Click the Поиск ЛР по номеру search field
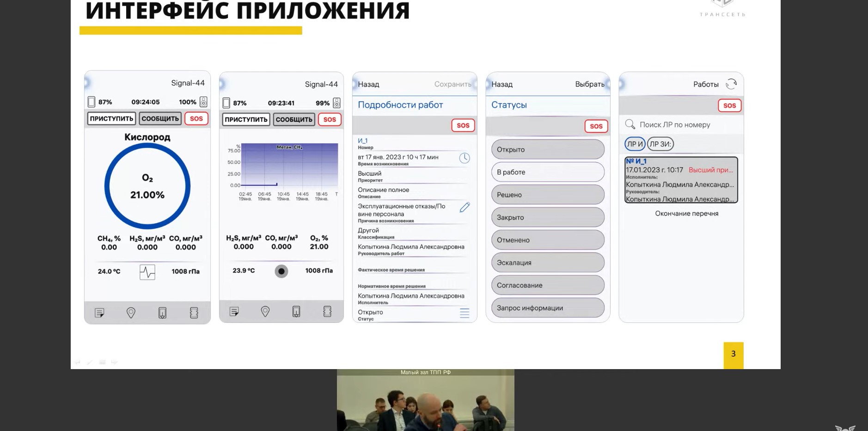This screenshot has height=431, width=868. point(681,125)
